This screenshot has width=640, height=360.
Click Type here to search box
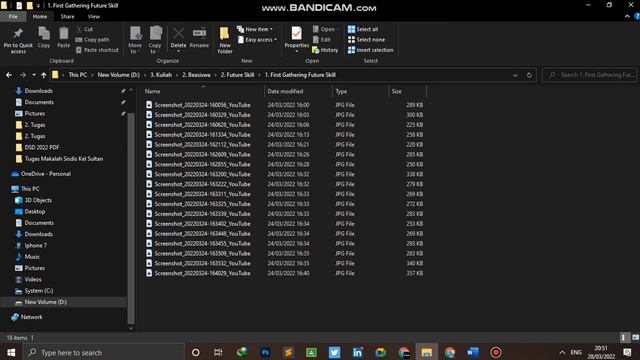pyautogui.click(x=103, y=352)
